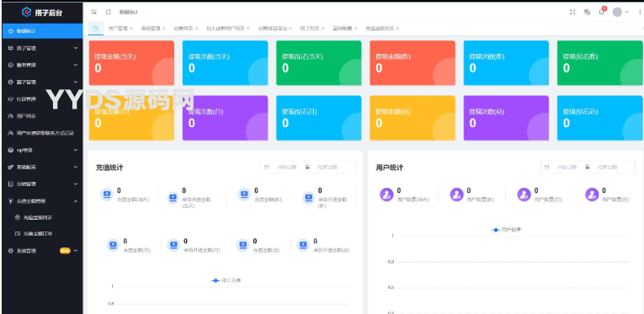Open 充值金额订单 submenu item
644x314 pixels.
pos(38,233)
